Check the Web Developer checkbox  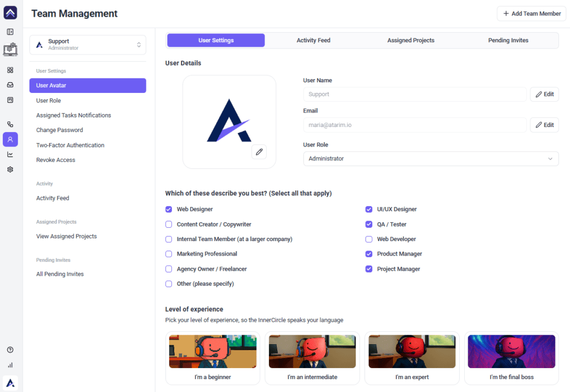[369, 239]
